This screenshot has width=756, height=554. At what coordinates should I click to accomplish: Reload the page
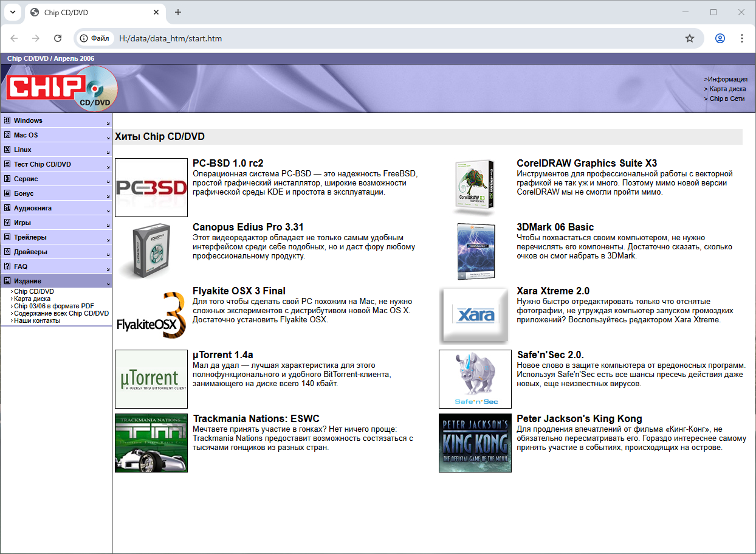(x=58, y=38)
